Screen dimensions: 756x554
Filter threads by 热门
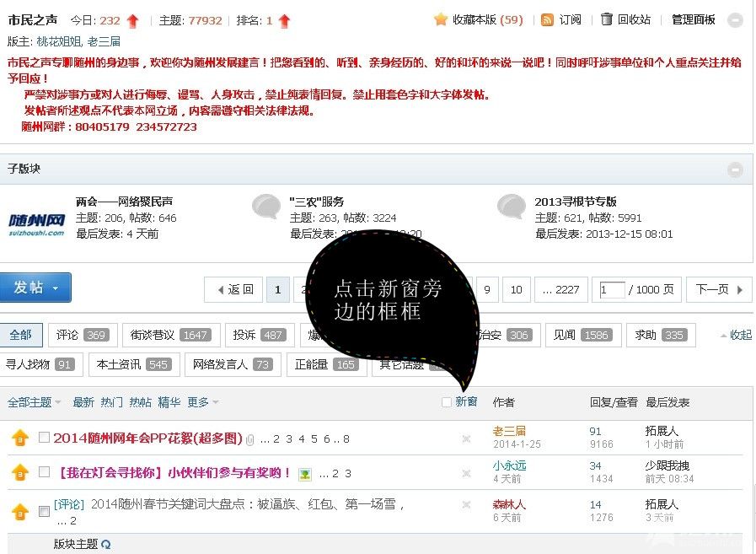pyautogui.click(x=112, y=402)
